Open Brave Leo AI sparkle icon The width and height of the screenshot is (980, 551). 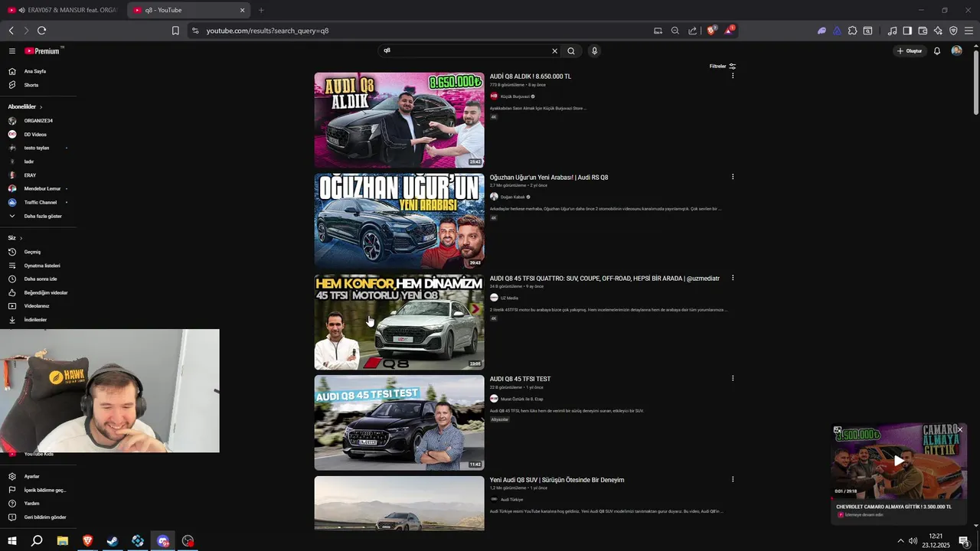click(x=938, y=31)
